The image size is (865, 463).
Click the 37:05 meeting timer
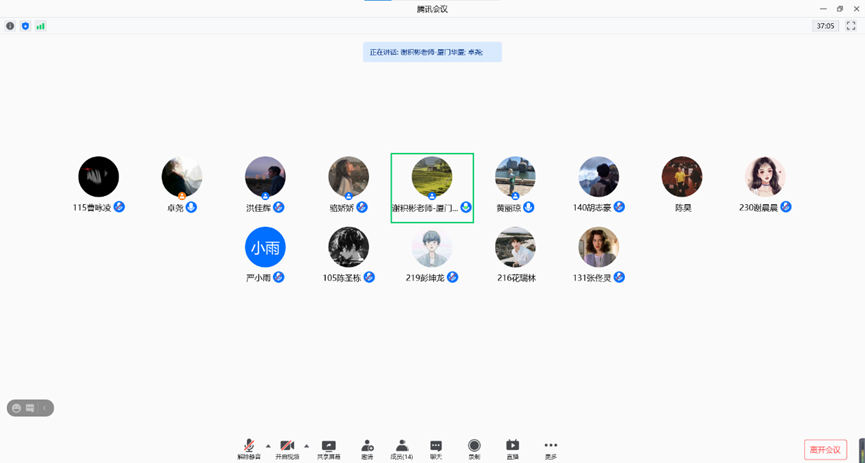click(825, 26)
